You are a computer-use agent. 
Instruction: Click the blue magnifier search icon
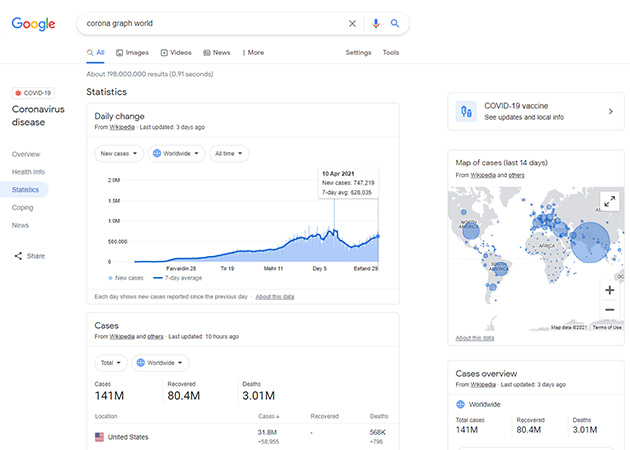(x=395, y=24)
